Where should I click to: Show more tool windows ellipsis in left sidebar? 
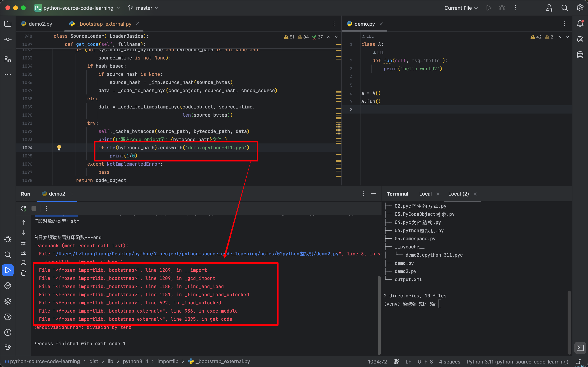(x=8, y=74)
